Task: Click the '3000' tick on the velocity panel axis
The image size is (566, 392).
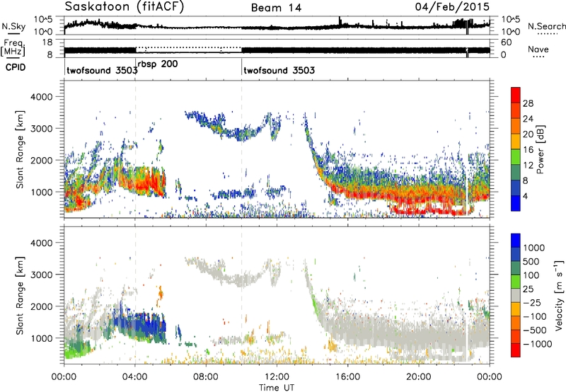Action: tap(42, 275)
